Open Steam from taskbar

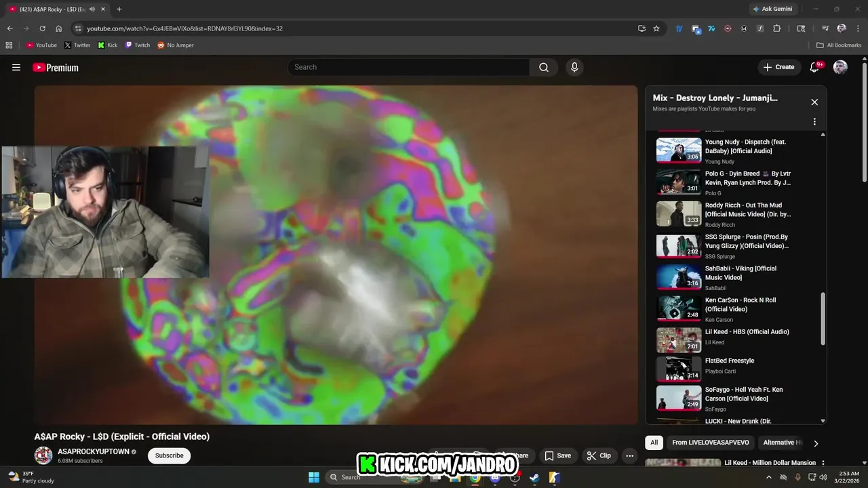point(534,477)
